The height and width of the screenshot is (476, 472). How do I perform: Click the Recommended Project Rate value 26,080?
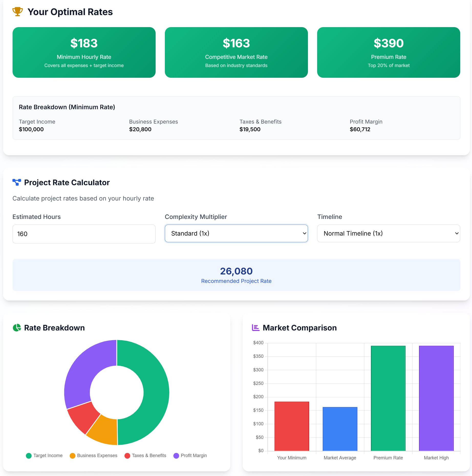click(236, 271)
